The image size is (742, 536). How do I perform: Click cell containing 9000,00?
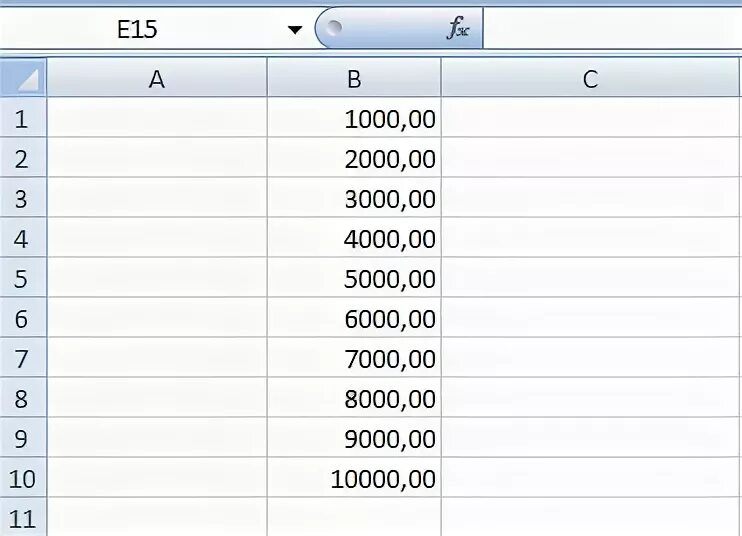(354, 438)
